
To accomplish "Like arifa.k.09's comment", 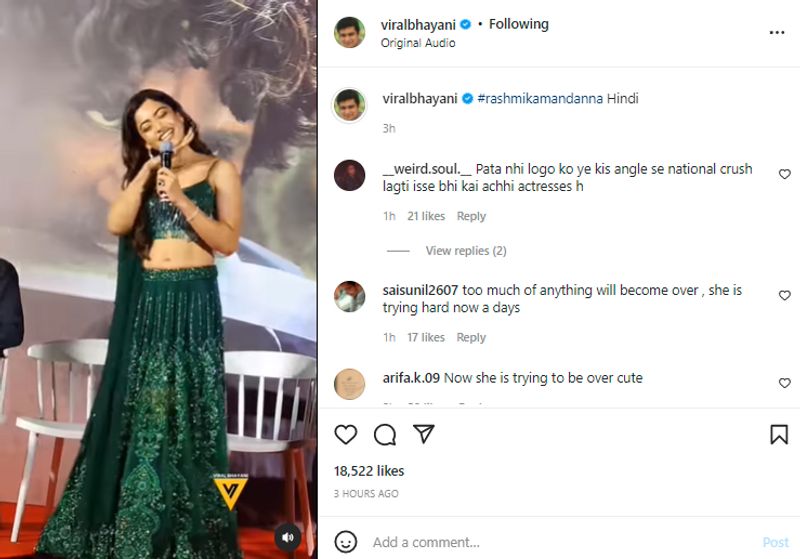I will point(785,383).
